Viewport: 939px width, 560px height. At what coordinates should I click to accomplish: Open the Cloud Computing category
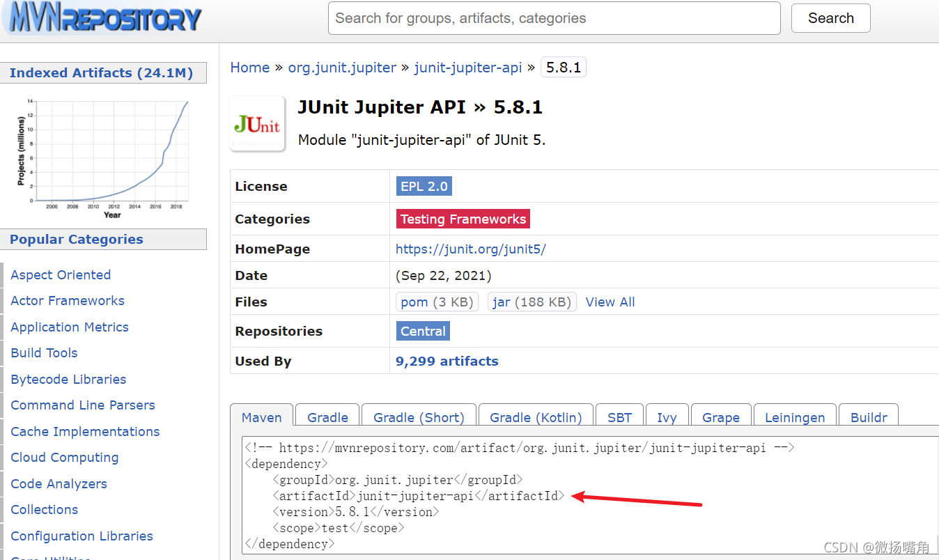pos(65,457)
